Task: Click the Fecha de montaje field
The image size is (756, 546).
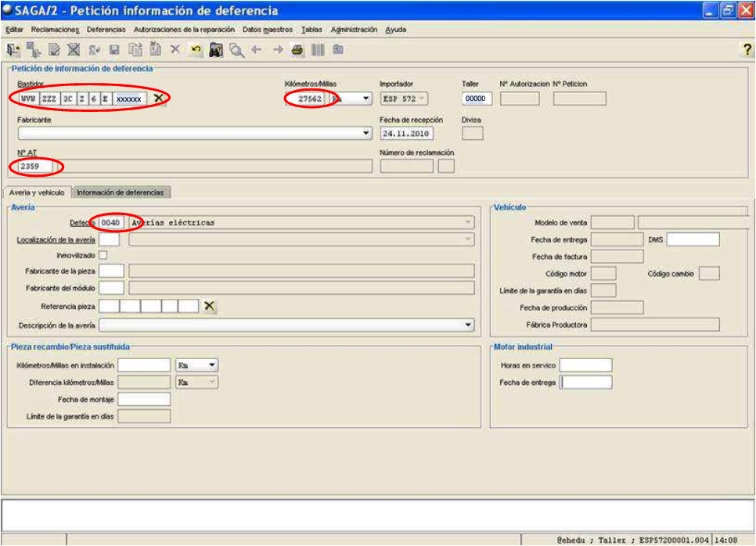Action: coord(144,399)
